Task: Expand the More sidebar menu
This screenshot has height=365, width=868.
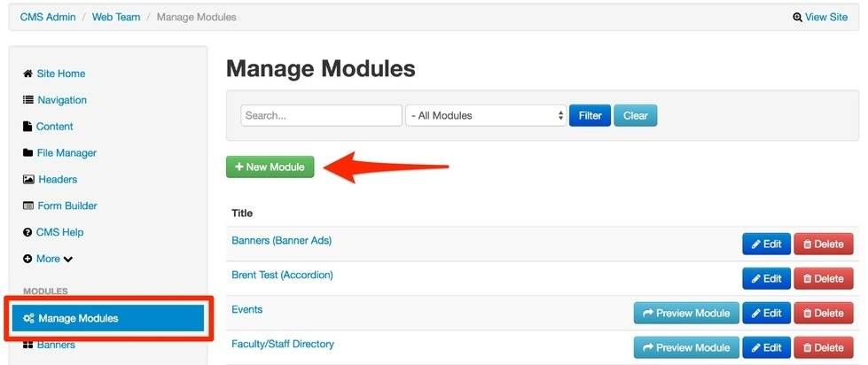Action: pyautogui.click(x=54, y=259)
